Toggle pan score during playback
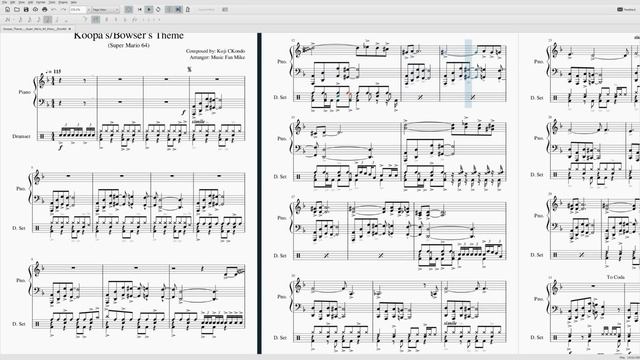 click(x=178, y=9)
